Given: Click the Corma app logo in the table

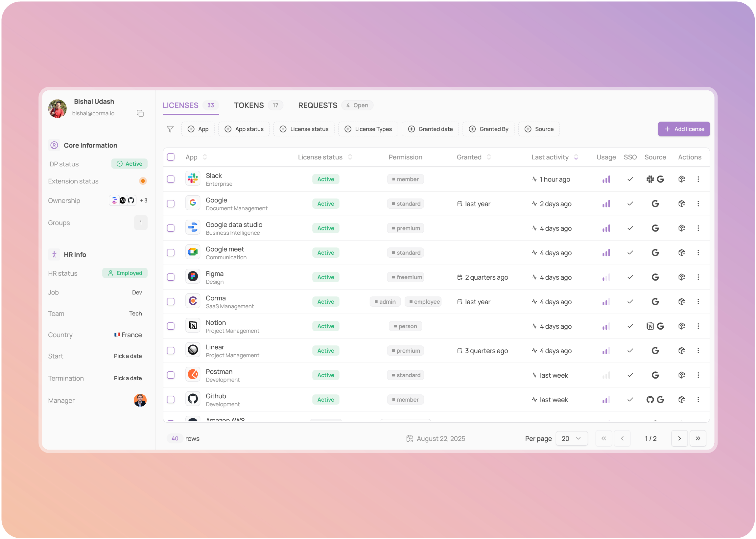Looking at the screenshot, I should pos(193,301).
